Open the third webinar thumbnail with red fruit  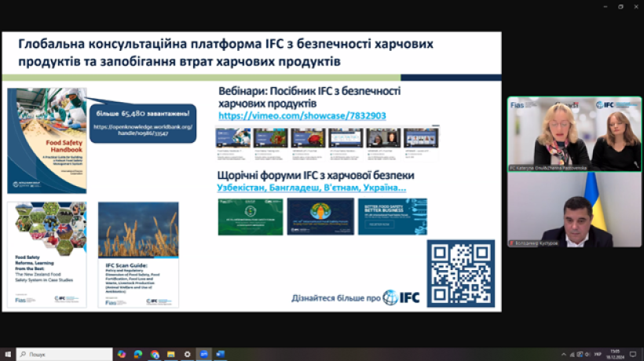pyautogui.click(x=308, y=138)
